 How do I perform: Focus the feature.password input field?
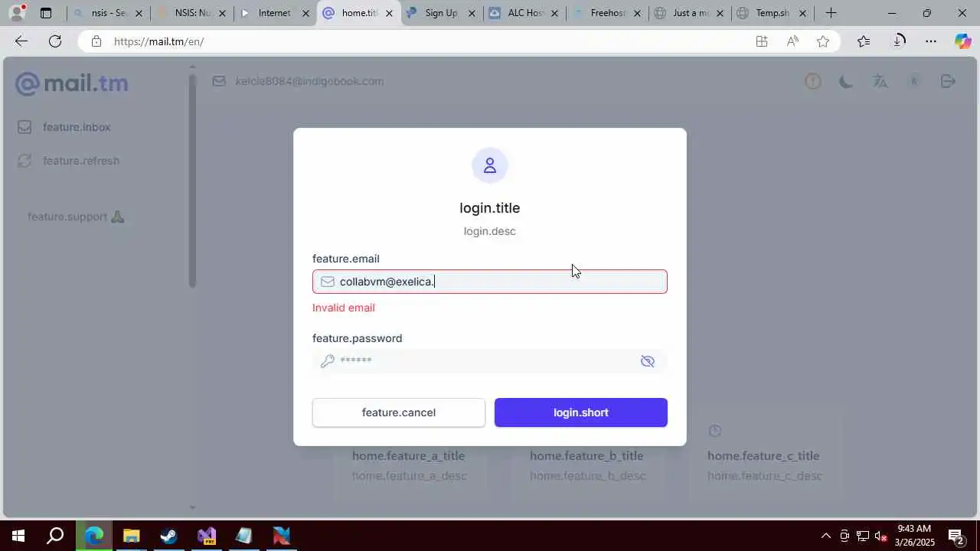[490, 361]
